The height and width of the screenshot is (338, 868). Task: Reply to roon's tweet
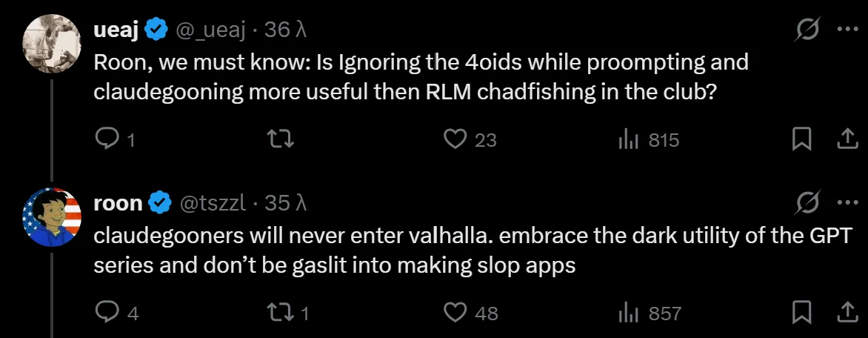pos(107,313)
